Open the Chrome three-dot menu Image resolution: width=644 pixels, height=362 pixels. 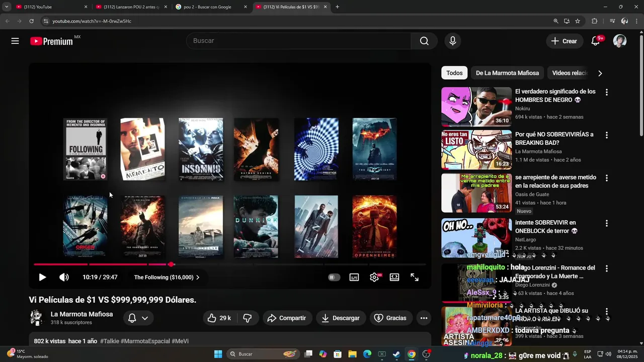[637, 21]
